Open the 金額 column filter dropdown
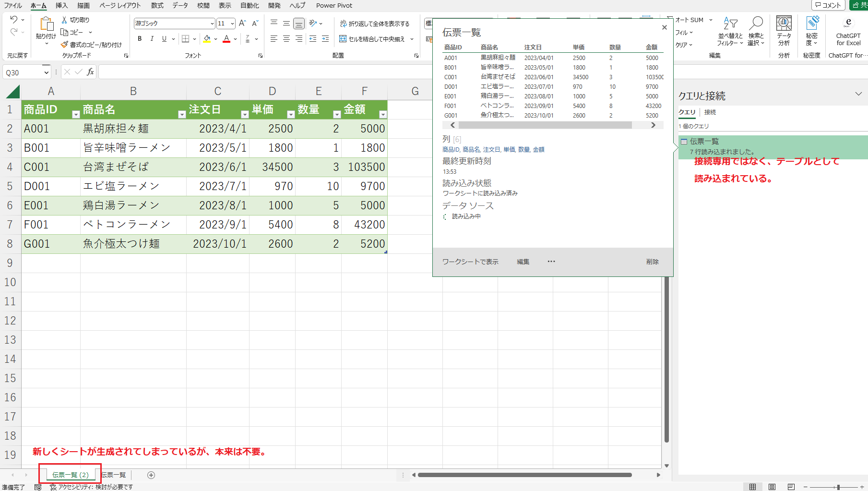The height and width of the screenshot is (491, 868). pos(383,114)
